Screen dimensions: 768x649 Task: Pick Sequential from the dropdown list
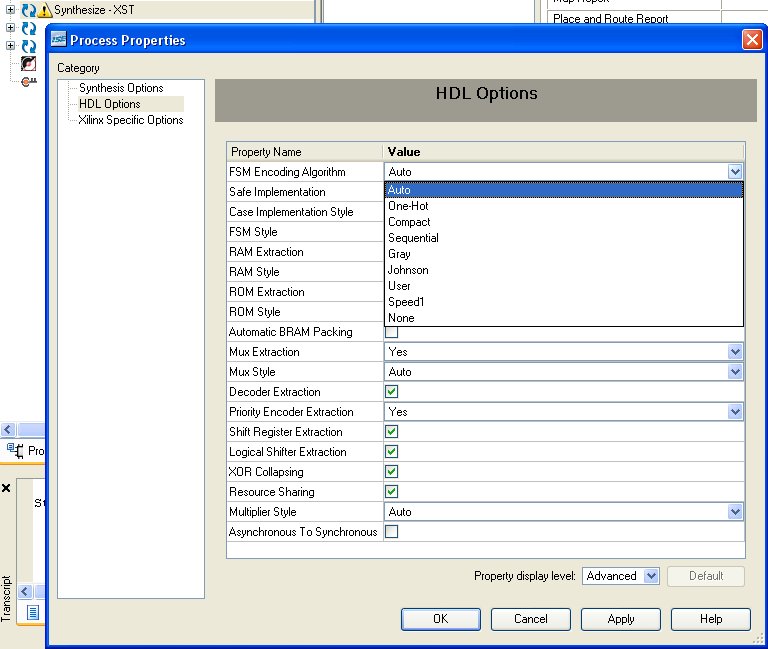click(564, 238)
